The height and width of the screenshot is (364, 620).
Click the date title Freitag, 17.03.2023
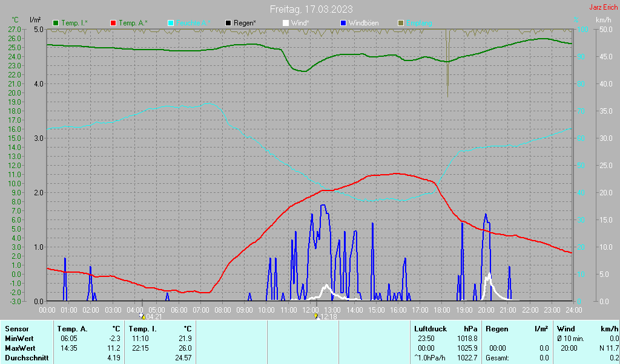click(311, 9)
